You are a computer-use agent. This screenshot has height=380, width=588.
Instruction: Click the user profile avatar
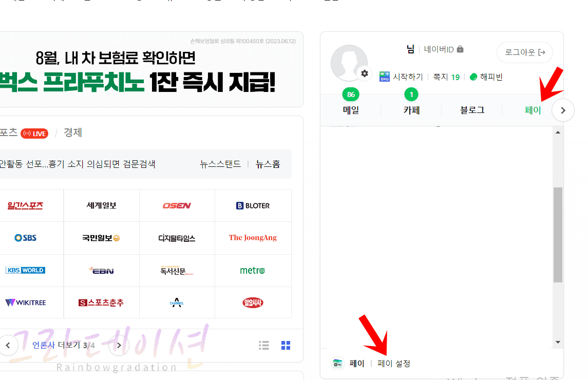(349, 63)
